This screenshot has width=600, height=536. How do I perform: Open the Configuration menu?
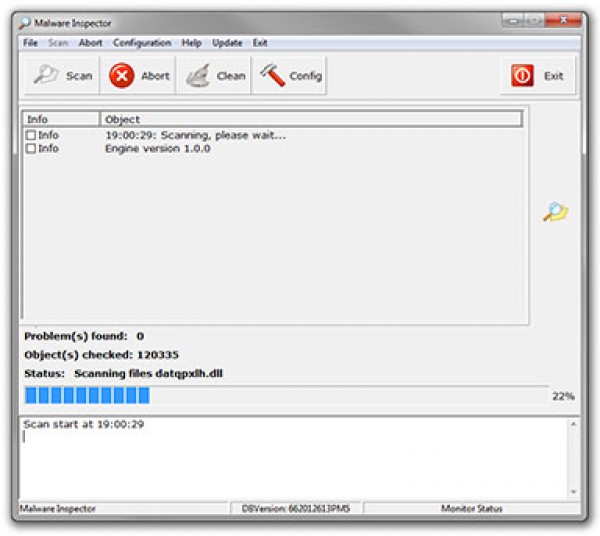coord(142,43)
